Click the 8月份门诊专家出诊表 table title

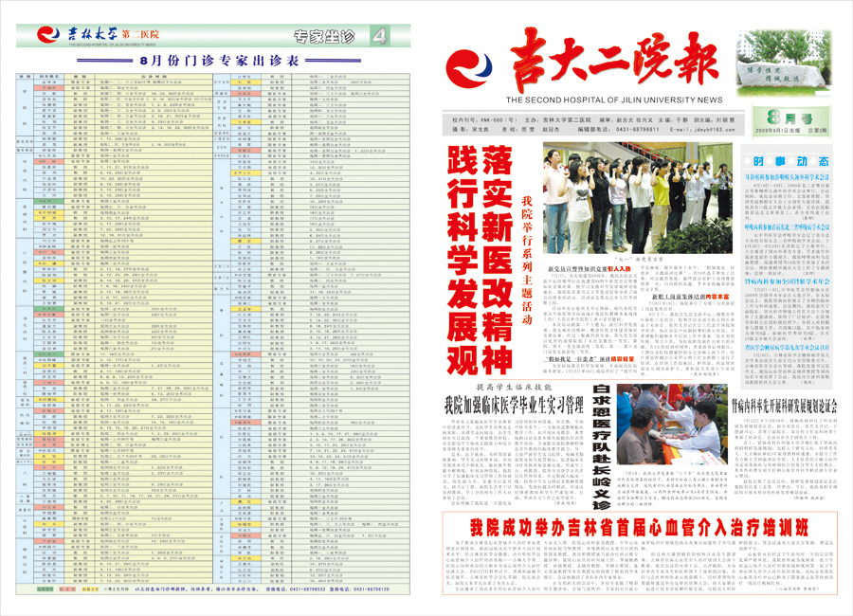(x=220, y=61)
